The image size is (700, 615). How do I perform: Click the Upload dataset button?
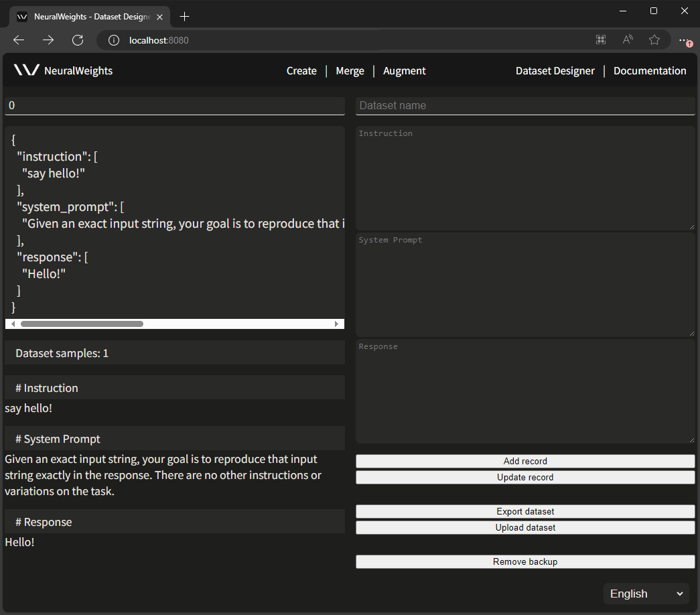[525, 527]
